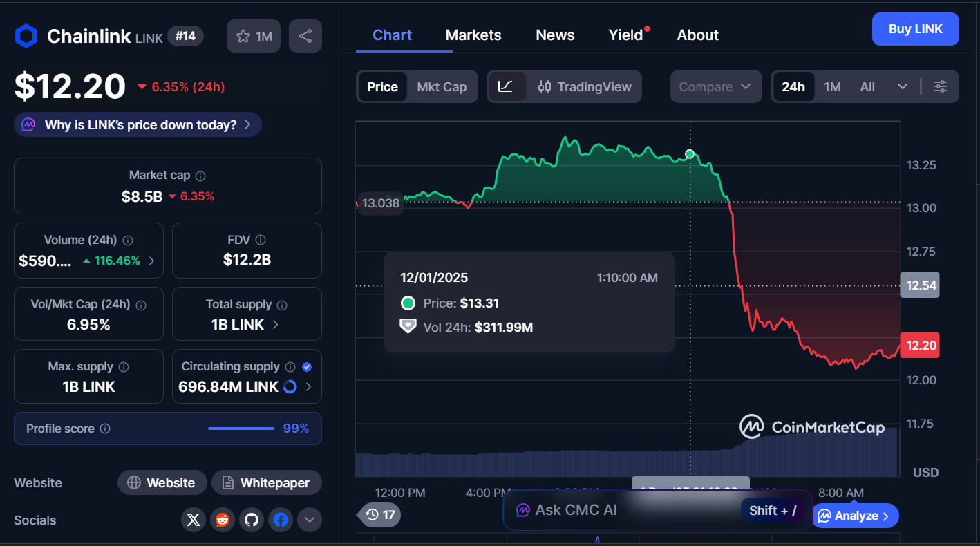980x546 pixels.
Task: Toggle chart to Mkt Cap view
Action: coord(442,86)
